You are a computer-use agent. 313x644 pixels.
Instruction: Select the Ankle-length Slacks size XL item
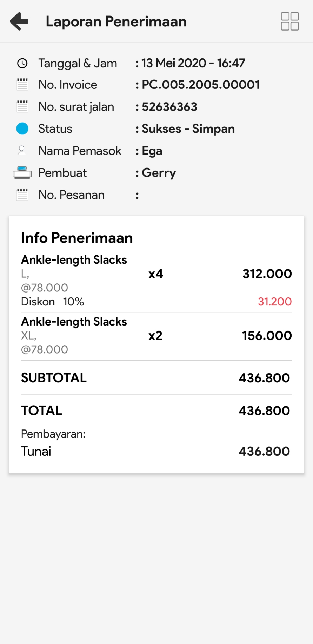(74, 322)
